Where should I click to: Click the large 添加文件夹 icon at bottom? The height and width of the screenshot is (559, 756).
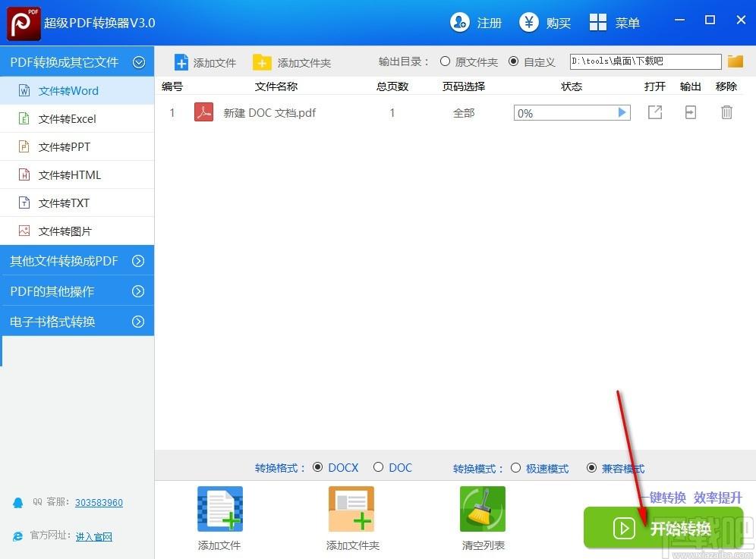(x=351, y=509)
